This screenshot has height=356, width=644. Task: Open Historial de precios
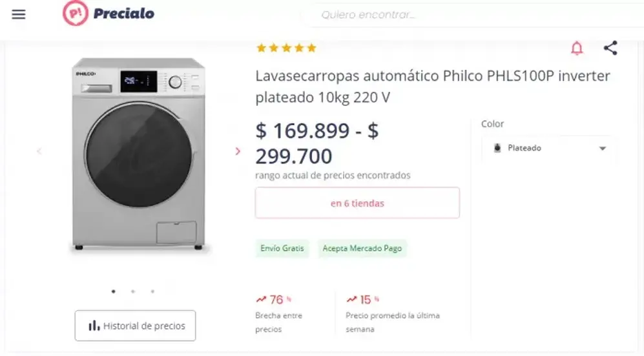(135, 326)
